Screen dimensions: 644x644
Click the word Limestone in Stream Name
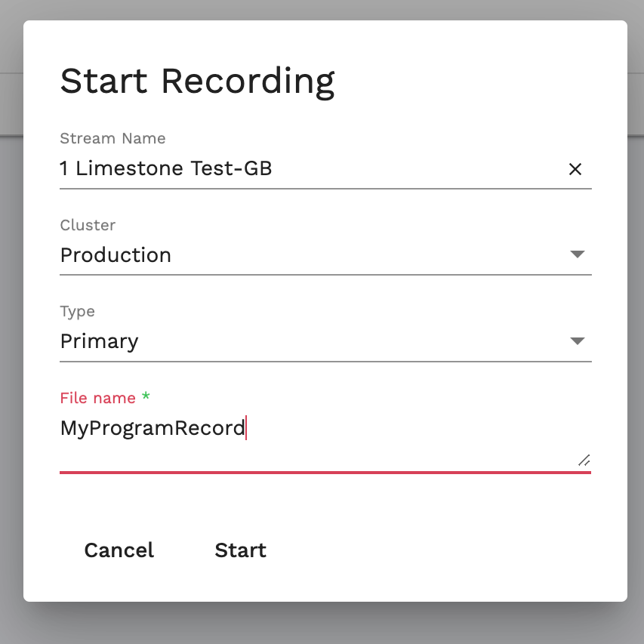(129, 168)
